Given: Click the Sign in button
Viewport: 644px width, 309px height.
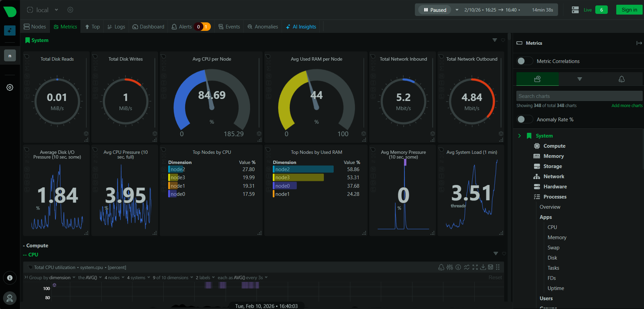Looking at the screenshot, I should [x=629, y=10].
